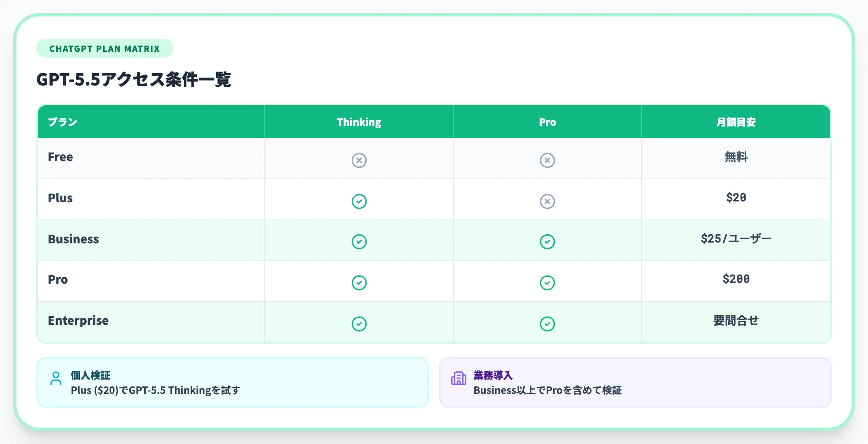Click the building icon beside 業務導入
868x444 pixels.
coord(458,378)
